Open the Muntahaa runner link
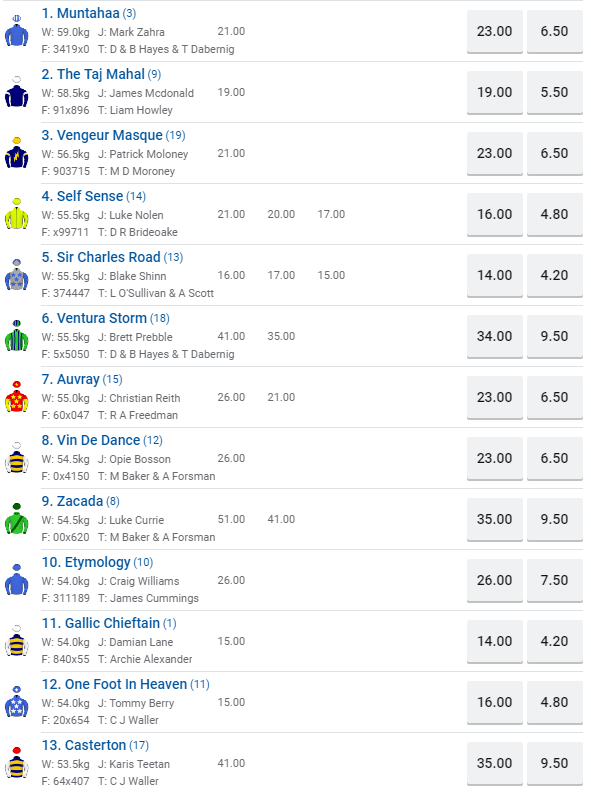 [80, 13]
